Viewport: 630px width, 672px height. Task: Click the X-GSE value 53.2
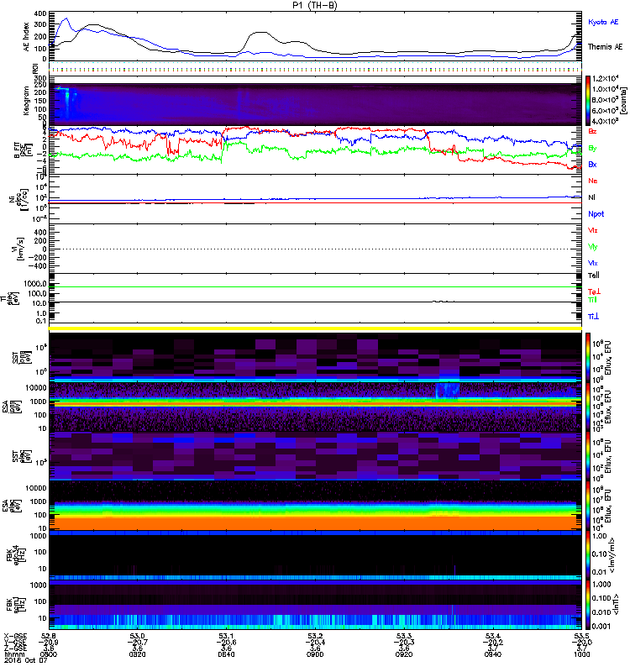[x=315, y=636]
